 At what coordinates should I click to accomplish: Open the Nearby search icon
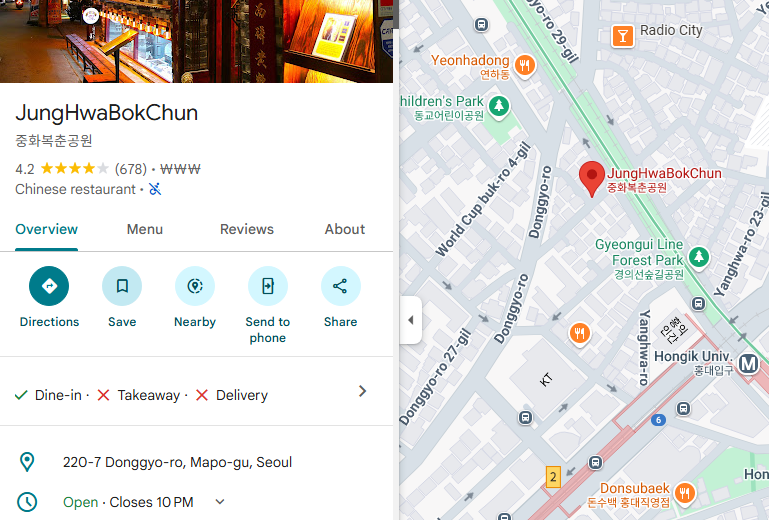pos(195,286)
